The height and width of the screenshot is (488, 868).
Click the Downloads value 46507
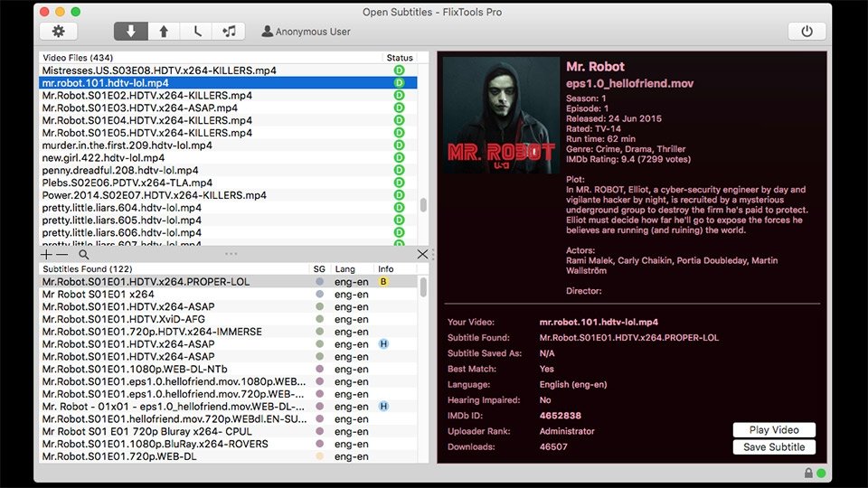(553, 446)
